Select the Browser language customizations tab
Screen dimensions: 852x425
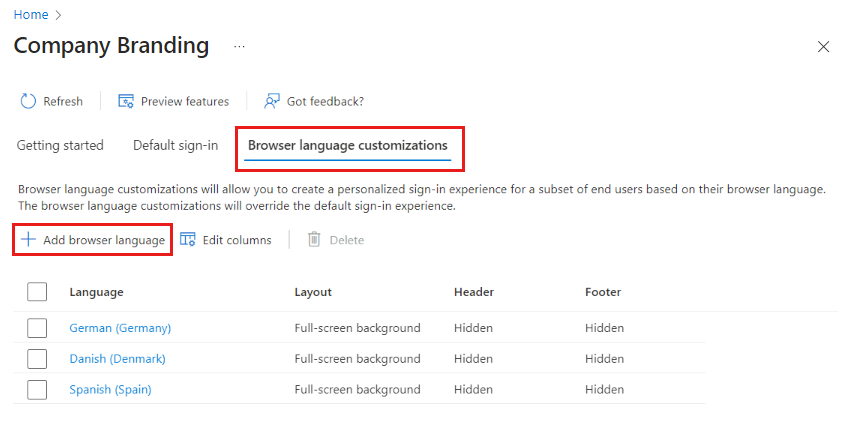348,146
